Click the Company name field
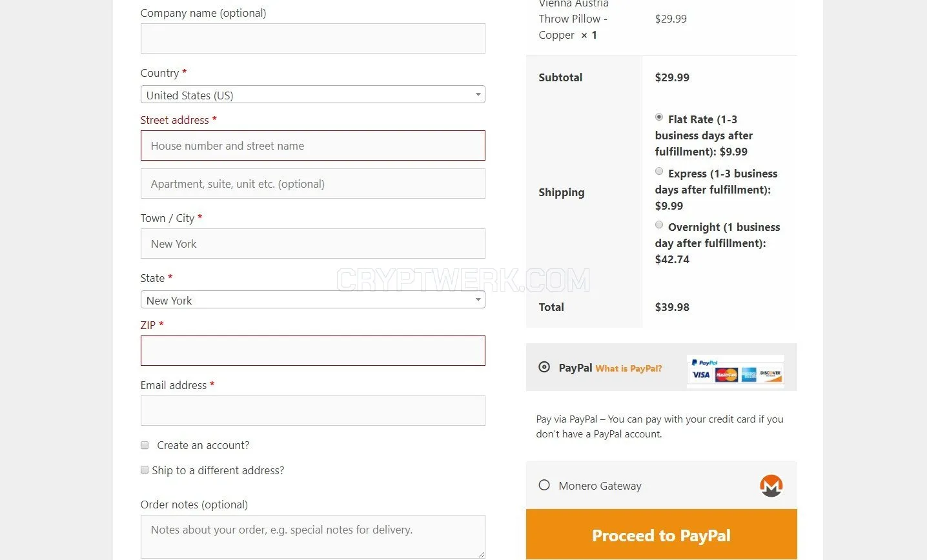Viewport: 927px width, 560px height. point(312,39)
